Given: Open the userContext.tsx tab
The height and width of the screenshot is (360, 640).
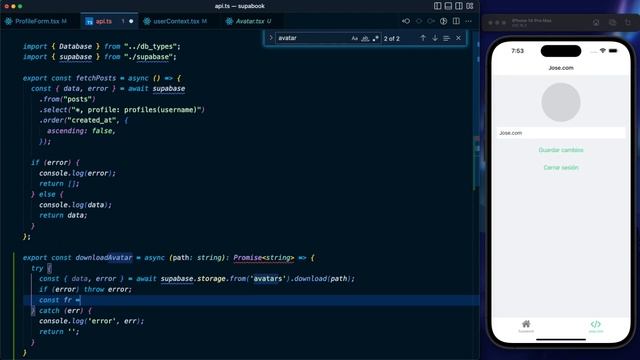Looking at the screenshot, I should [x=180, y=21].
